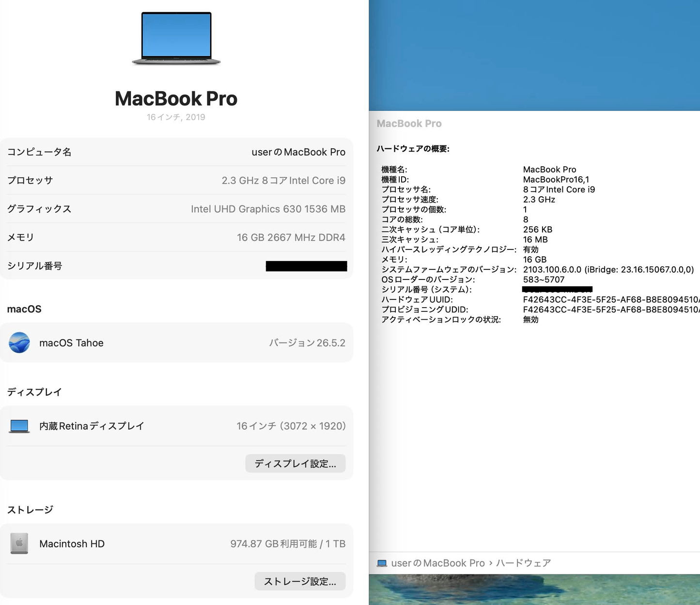
Task: Click the メモリ label in left panel
Action: click(x=21, y=237)
